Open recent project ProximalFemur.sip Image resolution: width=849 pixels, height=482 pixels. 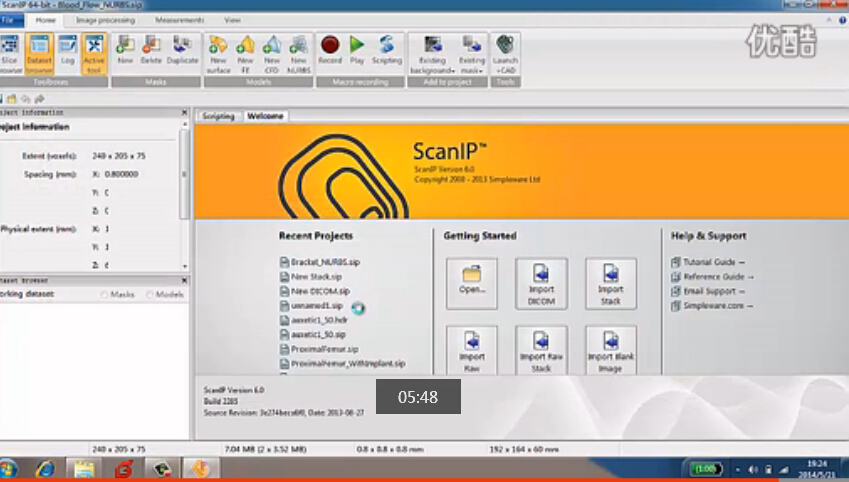319,349
